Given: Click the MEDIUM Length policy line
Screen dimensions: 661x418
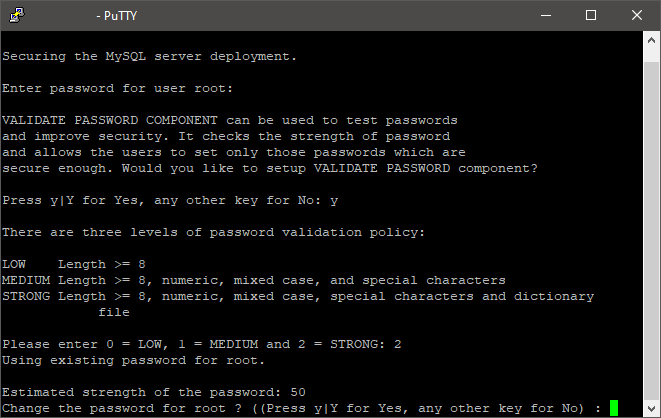Looking at the screenshot, I should pyautogui.click(x=253, y=280).
